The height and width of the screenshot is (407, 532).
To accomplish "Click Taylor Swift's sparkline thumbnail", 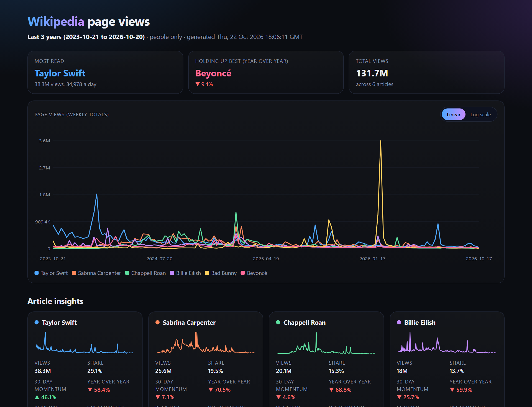I will point(85,343).
